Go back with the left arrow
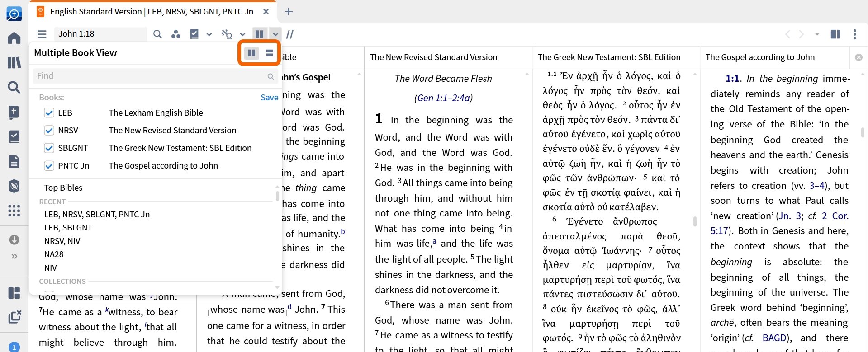Screen dimensions: 868x352 787,34
